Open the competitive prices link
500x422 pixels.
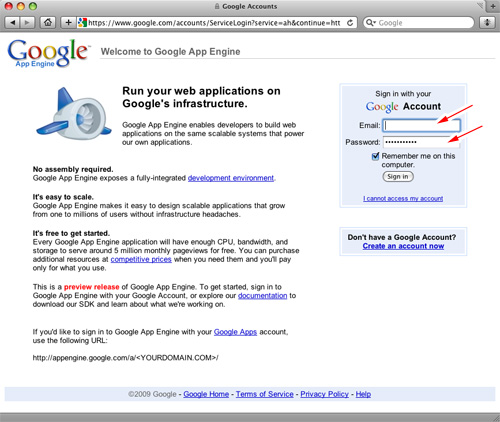tap(141, 259)
